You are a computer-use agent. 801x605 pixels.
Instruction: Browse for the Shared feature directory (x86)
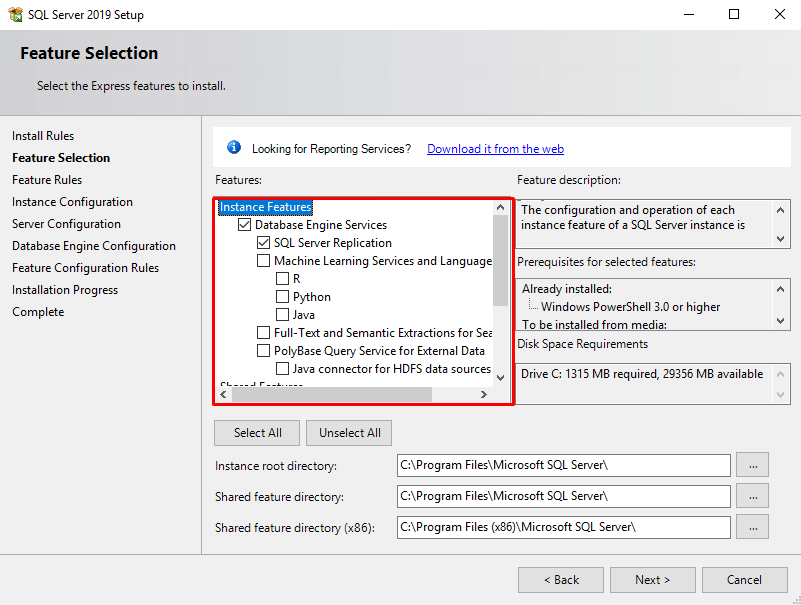[752, 527]
